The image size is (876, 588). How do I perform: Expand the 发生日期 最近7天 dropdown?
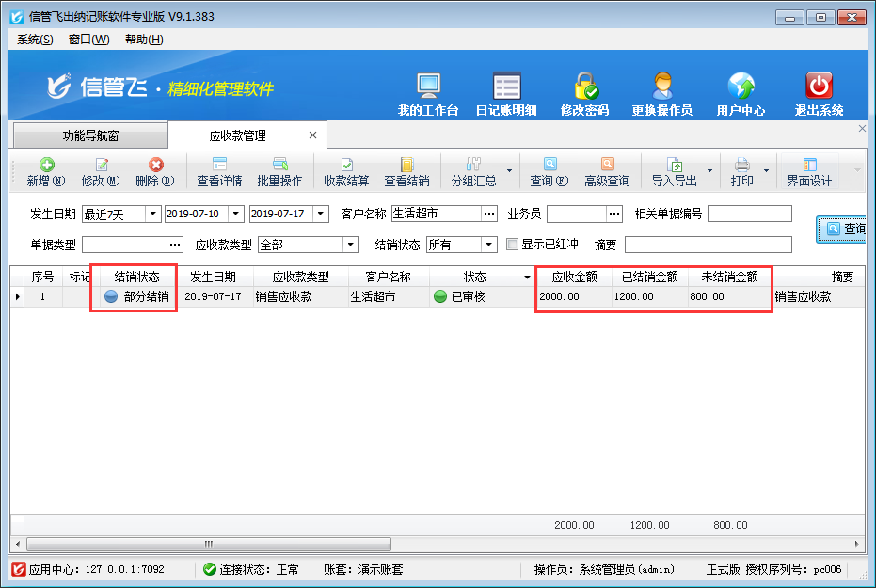152,215
